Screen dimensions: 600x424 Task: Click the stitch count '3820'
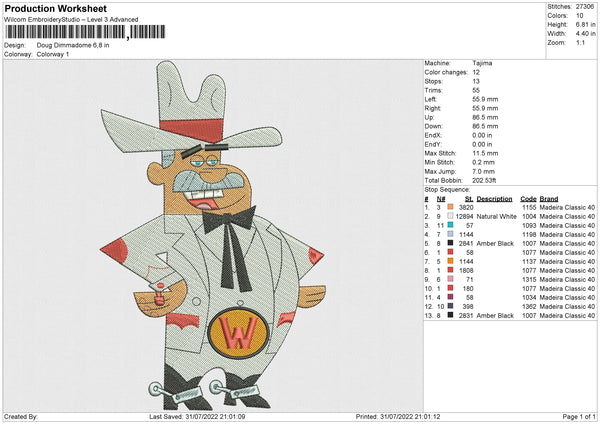coord(466,207)
